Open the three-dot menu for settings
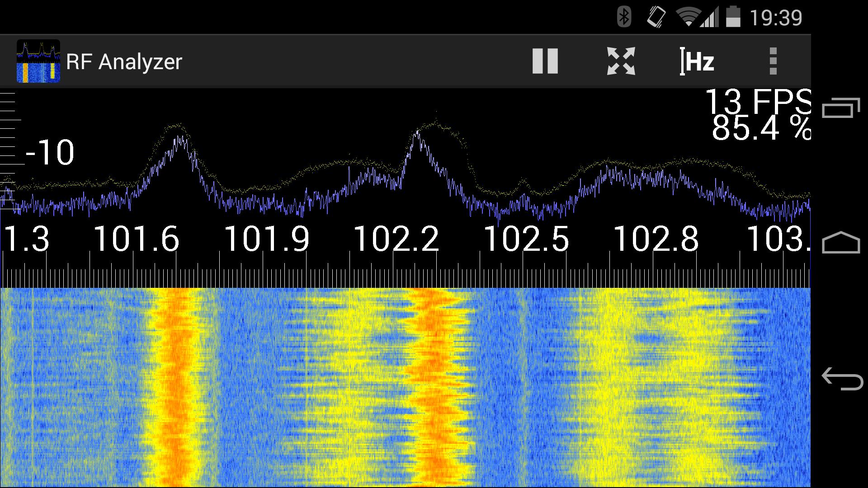Image resolution: width=868 pixels, height=488 pixels. (x=773, y=61)
